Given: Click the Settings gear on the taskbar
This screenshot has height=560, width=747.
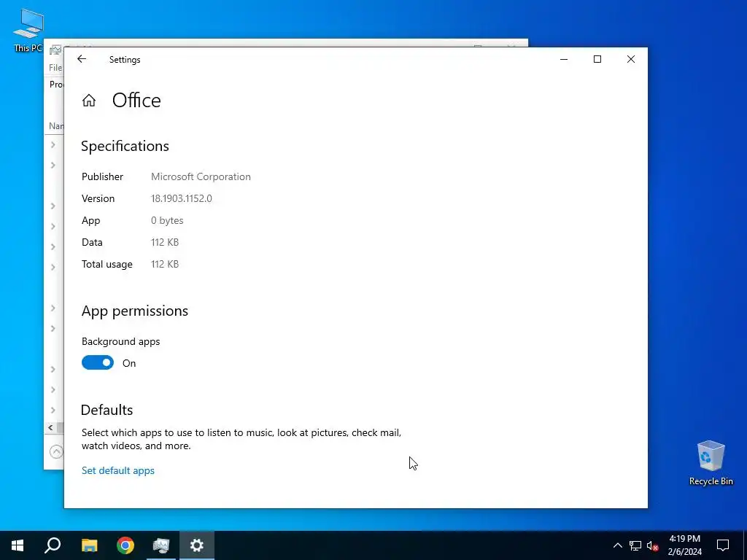Looking at the screenshot, I should pyautogui.click(x=197, y=545).
